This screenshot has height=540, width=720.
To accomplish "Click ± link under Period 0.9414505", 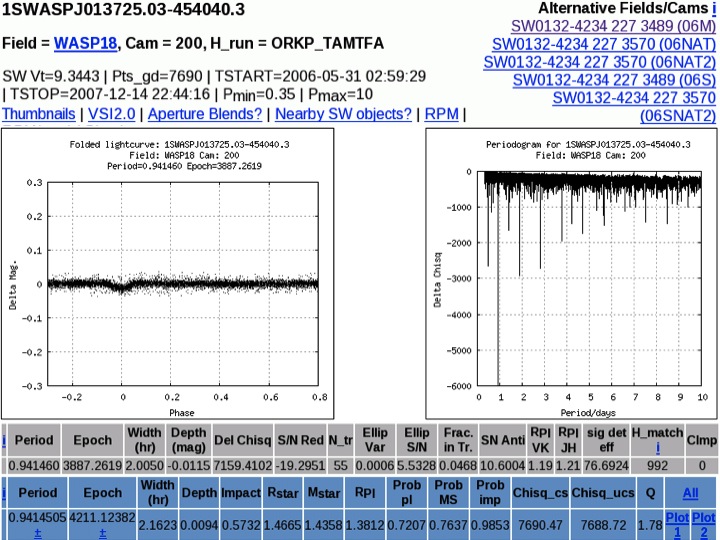I will [x=38, y=531].
